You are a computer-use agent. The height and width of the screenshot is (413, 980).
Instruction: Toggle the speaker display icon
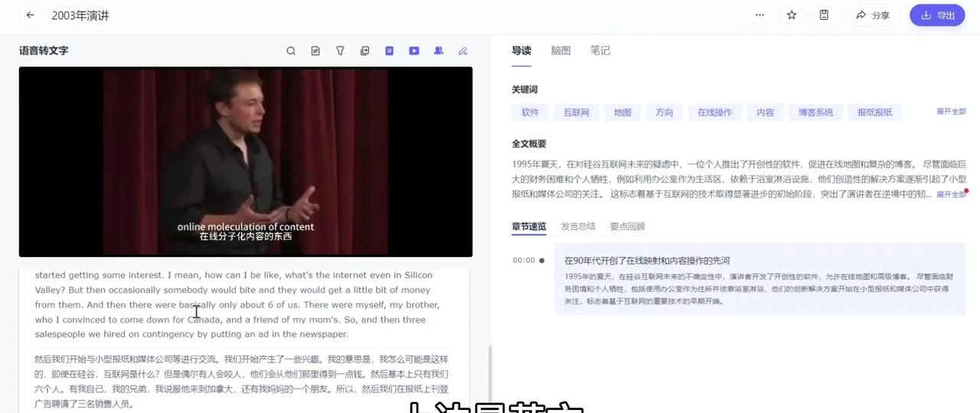pos(438,51)
